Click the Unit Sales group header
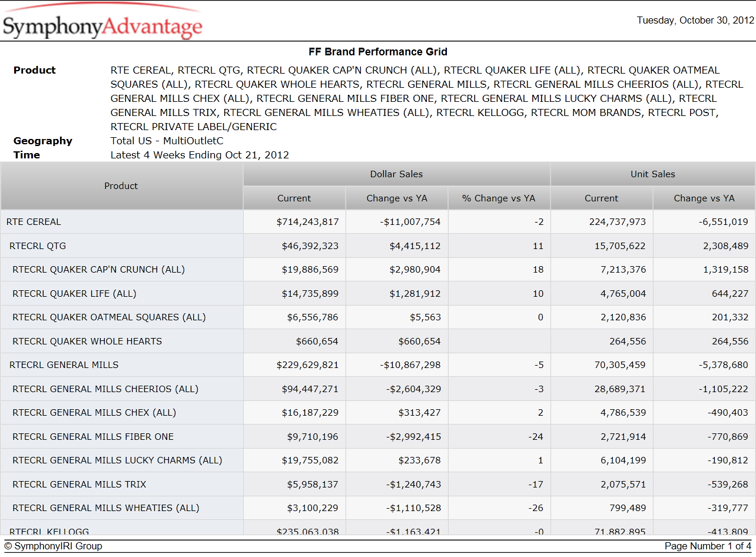This screenshot has height=557, width=756. tap(653, 174)
